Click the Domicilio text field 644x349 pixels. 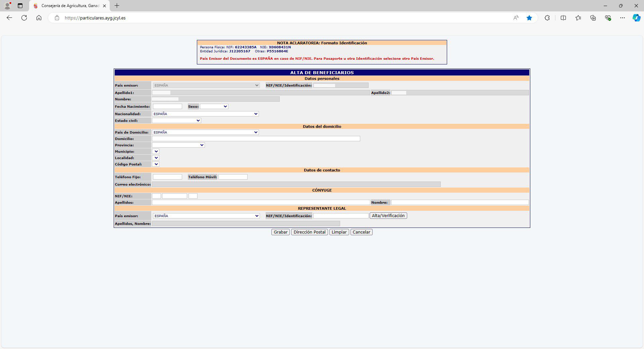tap(256, 139)
